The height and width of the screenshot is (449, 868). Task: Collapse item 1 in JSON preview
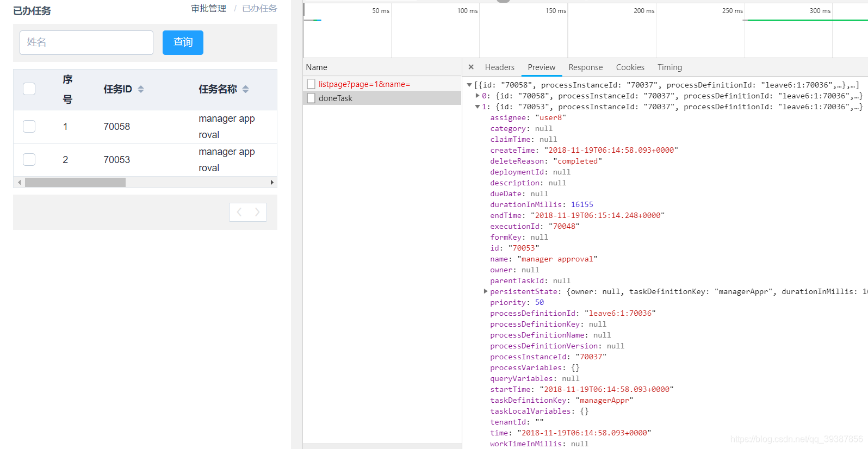[x=478, y=107]
